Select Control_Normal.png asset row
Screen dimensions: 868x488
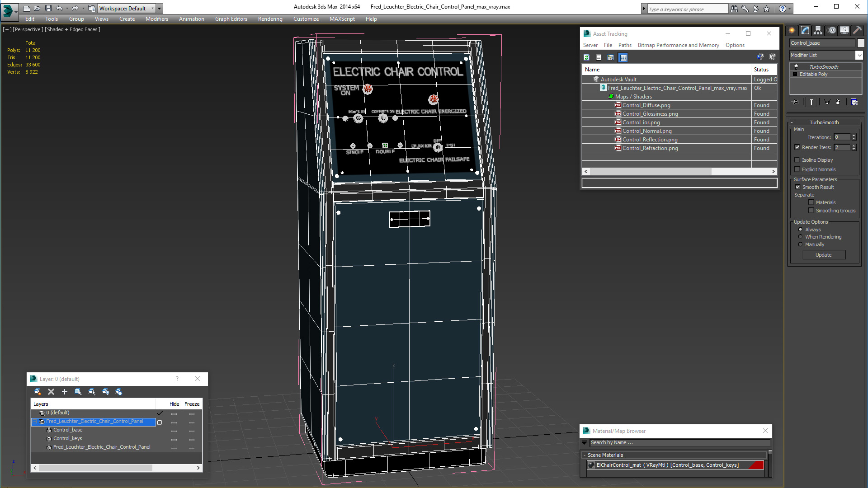coord(679,131)
